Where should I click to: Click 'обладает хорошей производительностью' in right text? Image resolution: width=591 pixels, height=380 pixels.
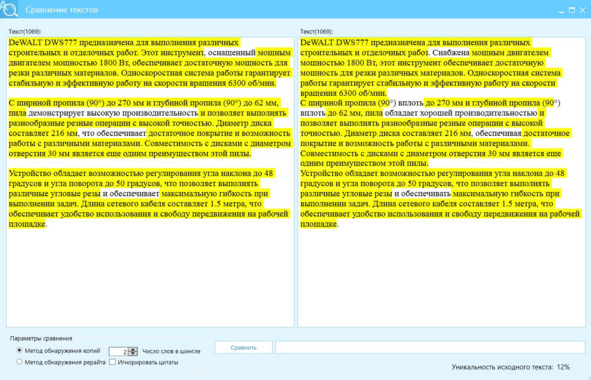[x=461, y=113]
